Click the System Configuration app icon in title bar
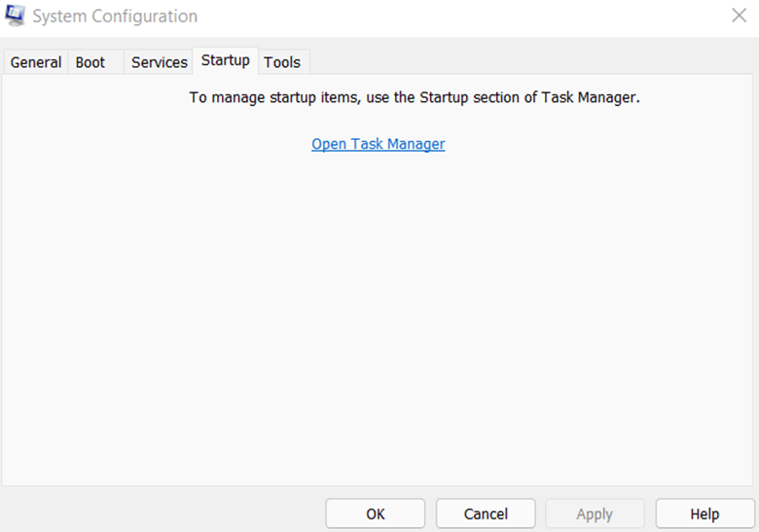This screenshot has height=532, width=759. pyautogui.click(x=15, y=16)
